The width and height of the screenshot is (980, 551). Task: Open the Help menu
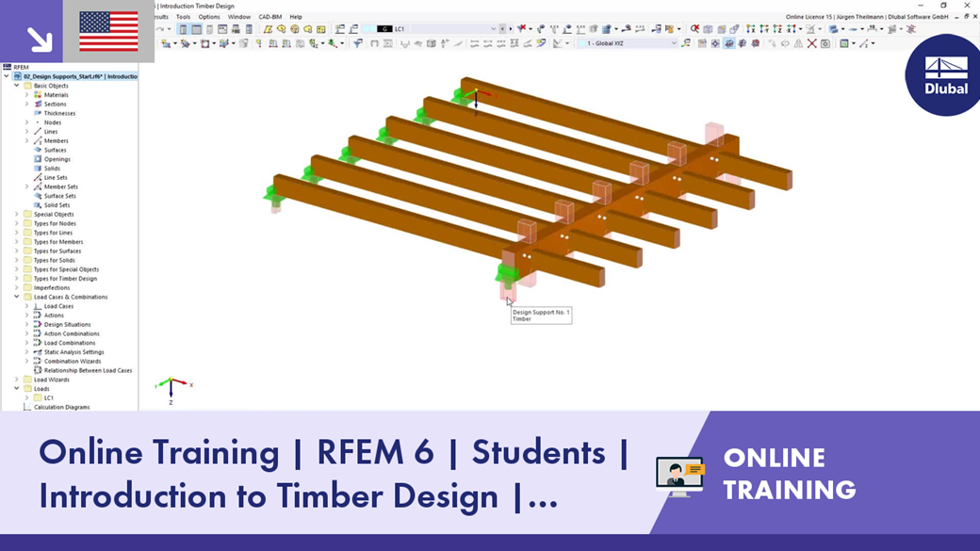pyautogui.click(x=296, y=17)
